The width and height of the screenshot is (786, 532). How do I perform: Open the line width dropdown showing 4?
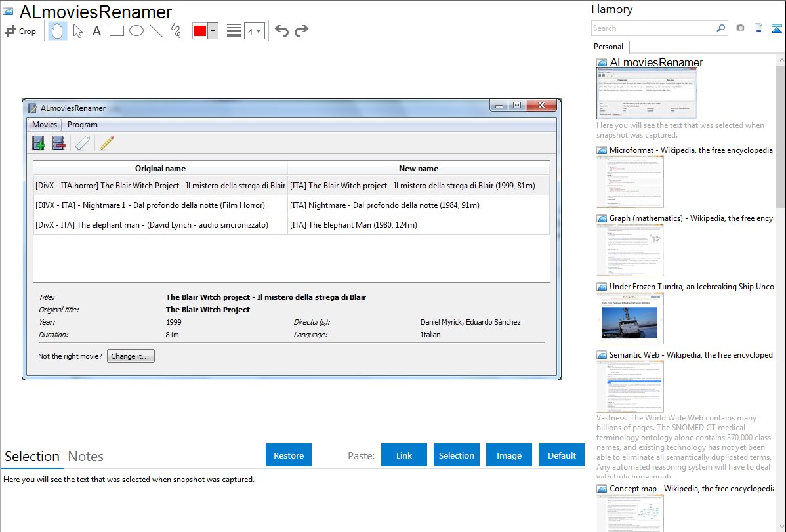(255, 31)
